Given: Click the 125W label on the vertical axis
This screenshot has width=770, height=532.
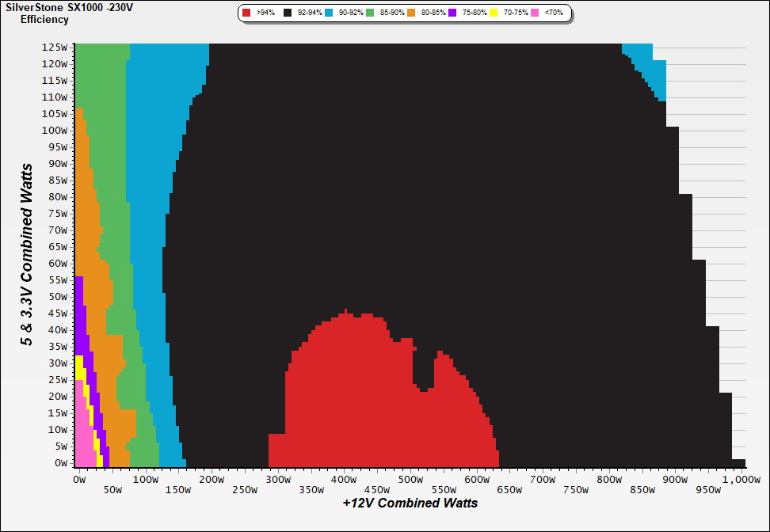Looking at the screenshot, I should click(55, 47).
